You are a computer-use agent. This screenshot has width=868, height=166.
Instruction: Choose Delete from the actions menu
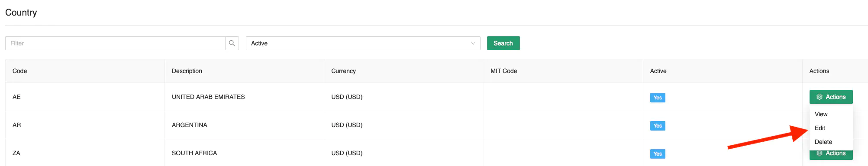point(831,142)
